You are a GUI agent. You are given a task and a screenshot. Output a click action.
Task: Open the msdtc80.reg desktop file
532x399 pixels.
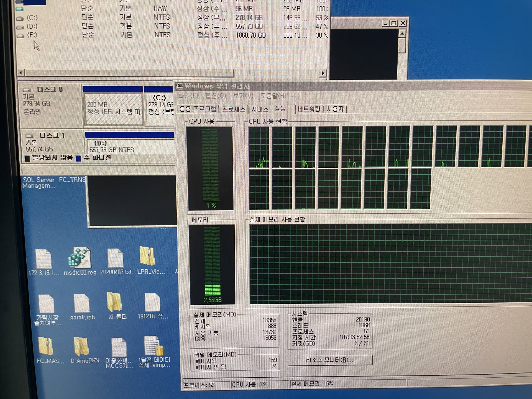pyautogui.click(x=80, y=259)
